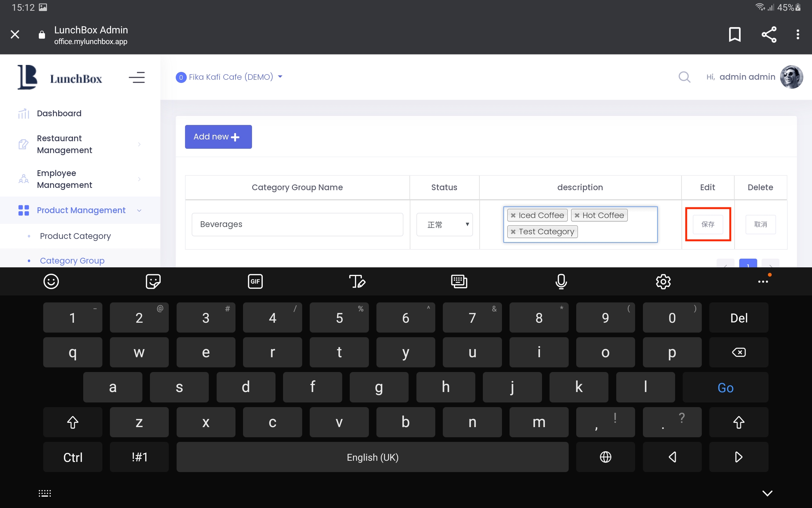
Task: Open the keyboard emoji picker
Action: click(51, 281)
